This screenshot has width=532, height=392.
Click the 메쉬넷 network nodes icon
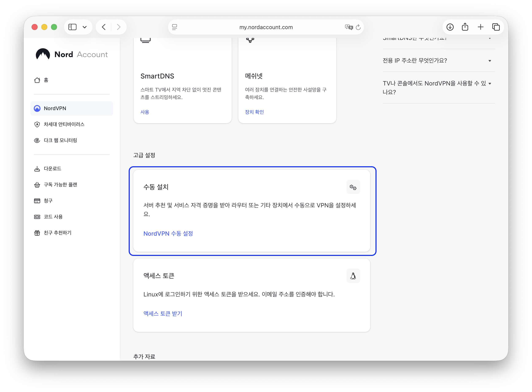click(250, 40)
